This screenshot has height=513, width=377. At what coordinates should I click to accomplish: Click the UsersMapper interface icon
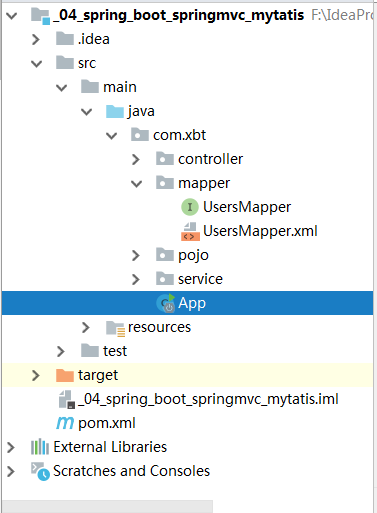[x=190, y=207]
